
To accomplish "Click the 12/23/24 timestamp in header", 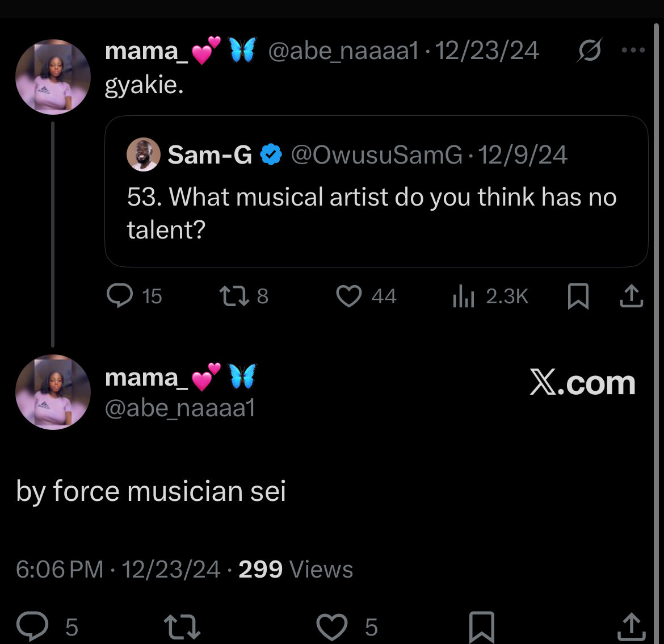I will (x=487, y=51).
